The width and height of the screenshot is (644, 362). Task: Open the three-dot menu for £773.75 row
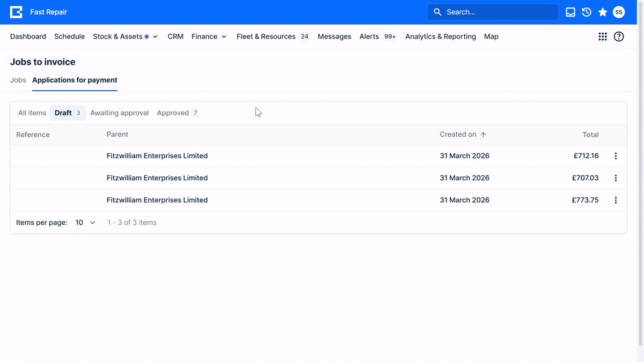point(616,200)
